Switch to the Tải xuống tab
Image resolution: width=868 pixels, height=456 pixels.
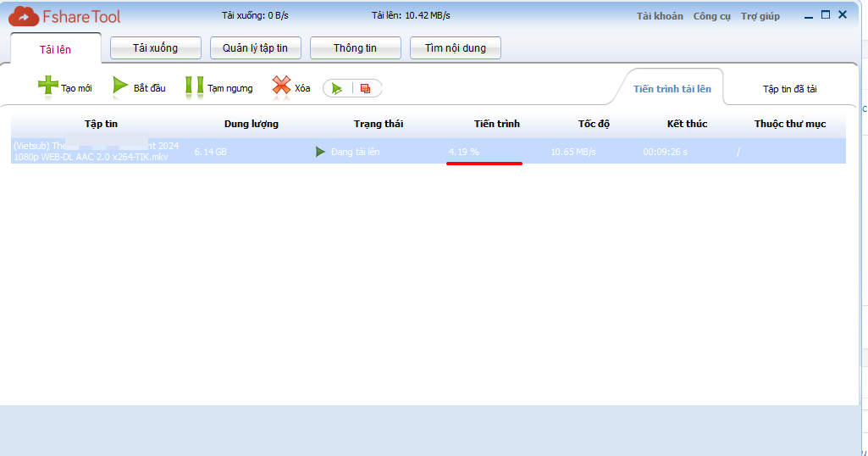pyautogui.click(x=155, y=48)
